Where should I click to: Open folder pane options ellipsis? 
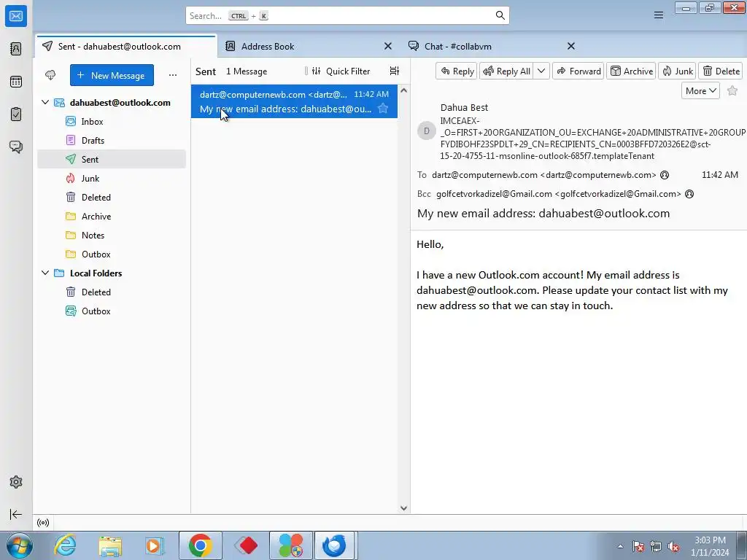pos(172,75)
